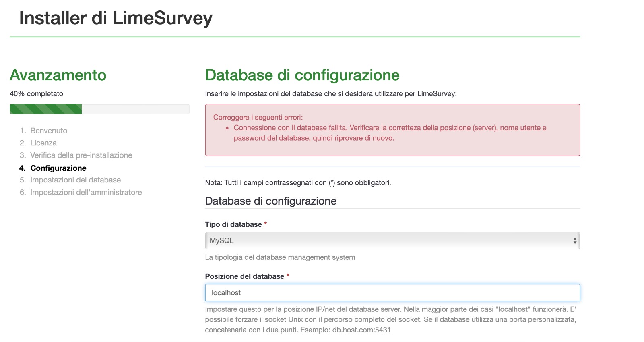Click the Tipo di database label

pos(233,224)
